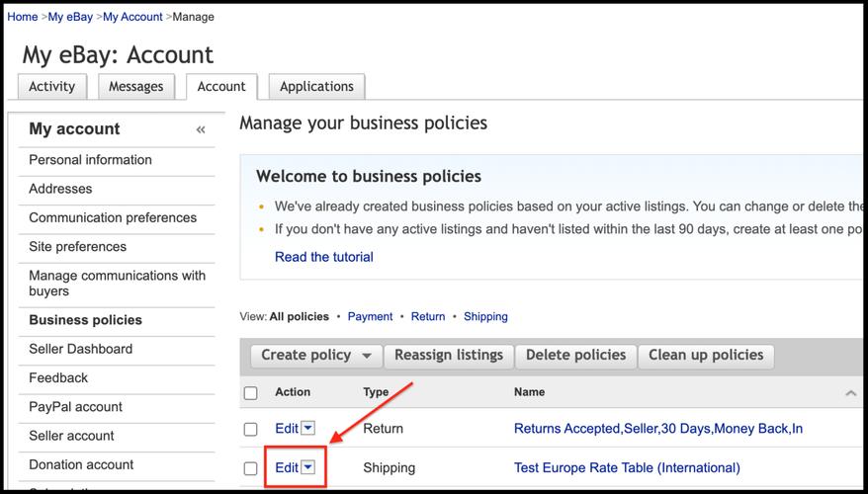The height and width of the screenshot is (494, 868).
Task: Switch to the Activity tab
Action: click(x=52, y=86)
